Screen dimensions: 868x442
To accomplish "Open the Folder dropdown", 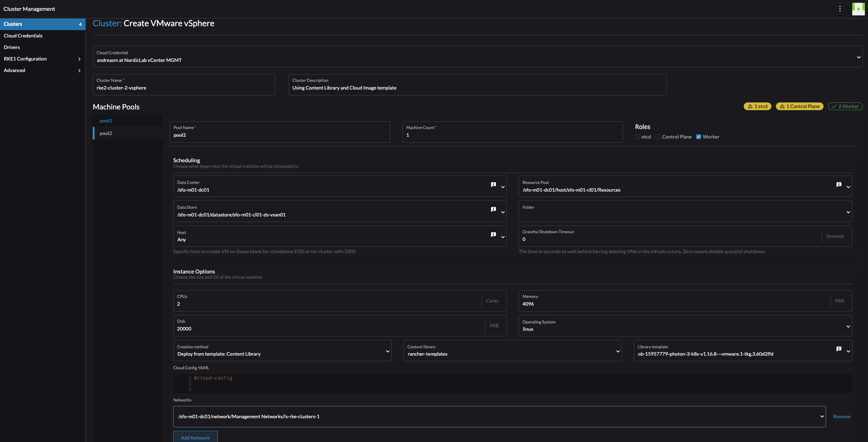I will pos(685,211).
